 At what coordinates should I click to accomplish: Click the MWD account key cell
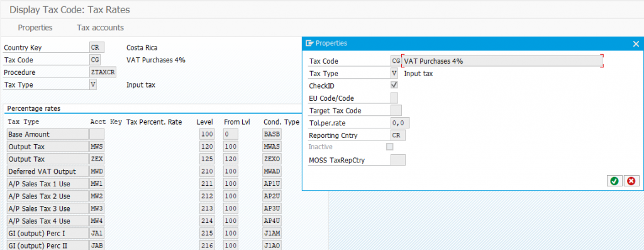(97, 171)
